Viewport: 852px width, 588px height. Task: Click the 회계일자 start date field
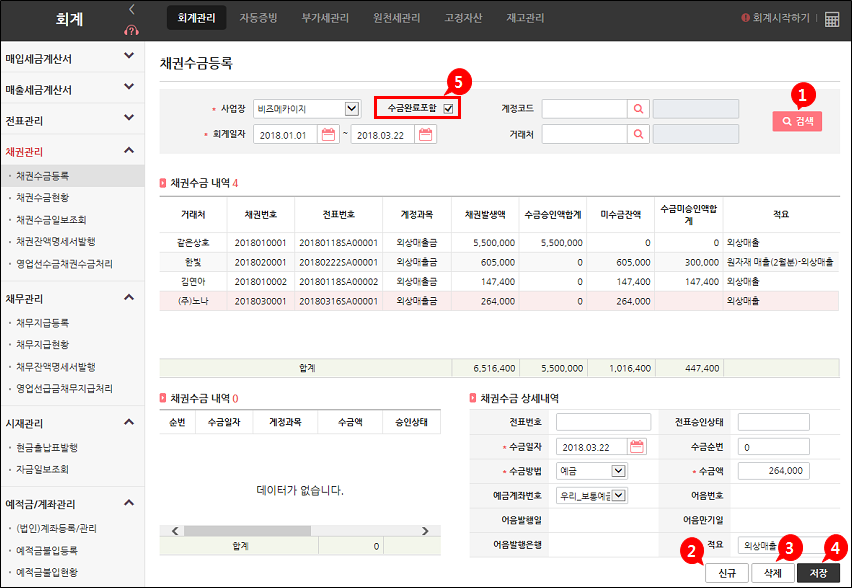pos(285,134)
